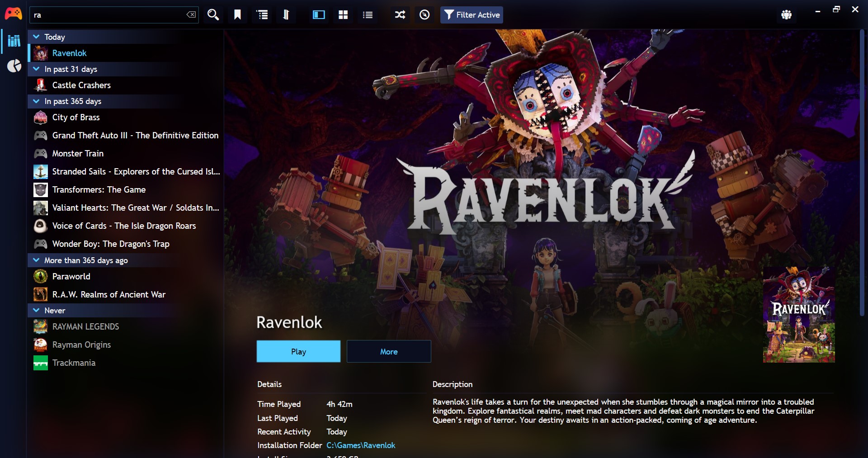Image resolution: width=868 pixels, height=458 pixels.
Task: Click the City of Brass game icon
Action: tap(41, 117)
